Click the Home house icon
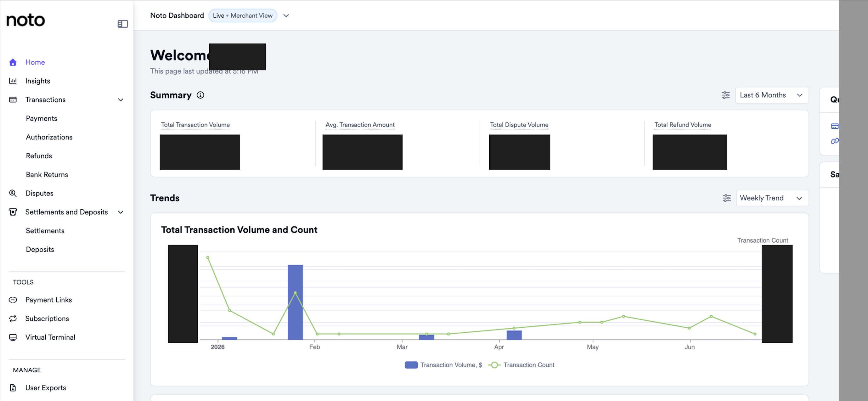Viewport: 868px width, 401px height. pyautogui.click(x=13, y=62)
